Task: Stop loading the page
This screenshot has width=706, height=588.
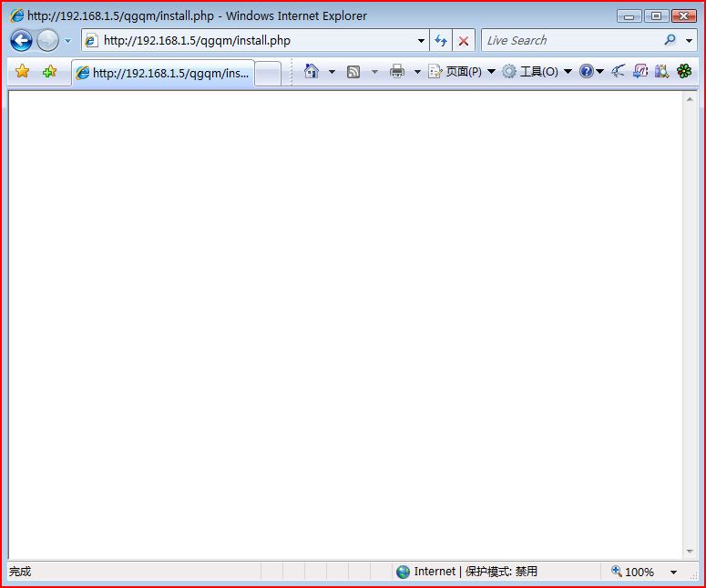Action: coord(464,41)
